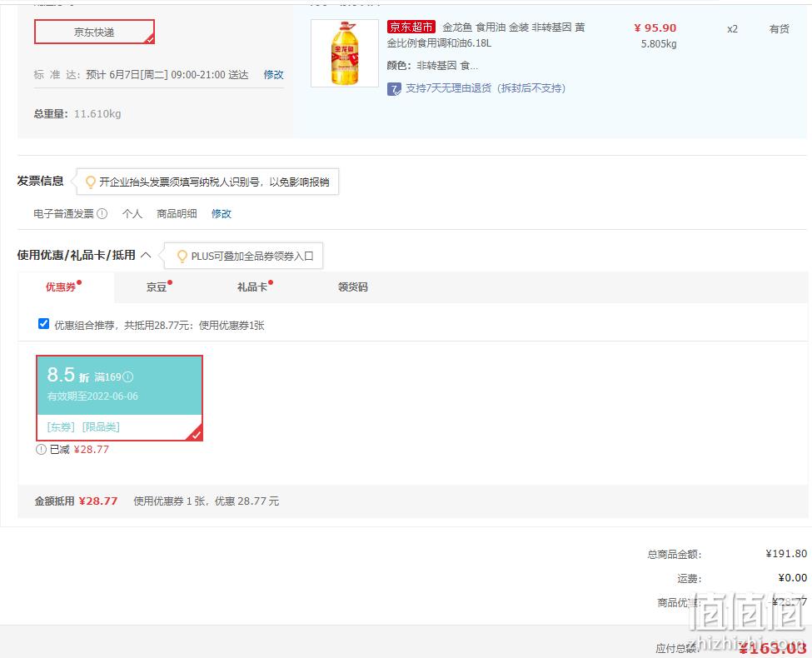Click the 京东超市 red badge
The width and height of the screenshot is (812, 658).
point(411,27)
